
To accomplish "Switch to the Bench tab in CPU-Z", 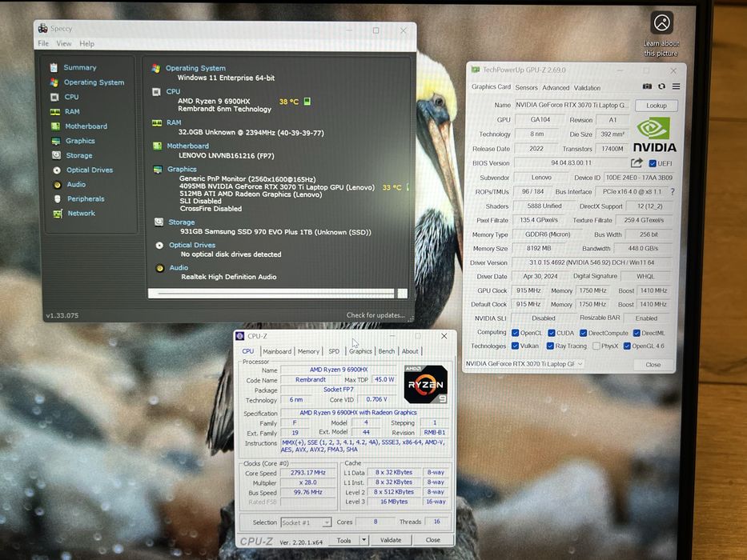I will (x=387, y=351).
